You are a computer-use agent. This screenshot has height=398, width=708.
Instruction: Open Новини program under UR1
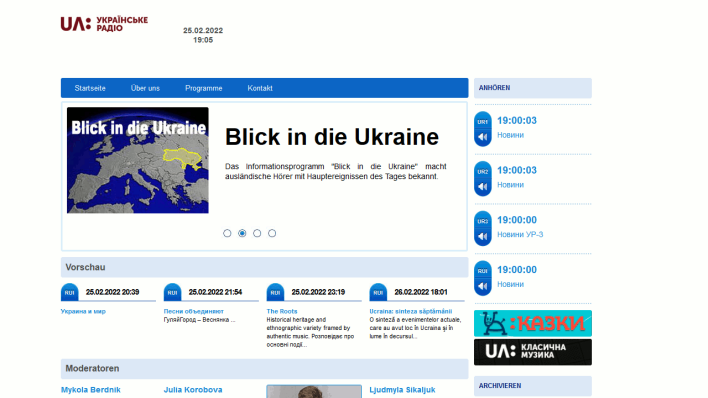[510, 135]
